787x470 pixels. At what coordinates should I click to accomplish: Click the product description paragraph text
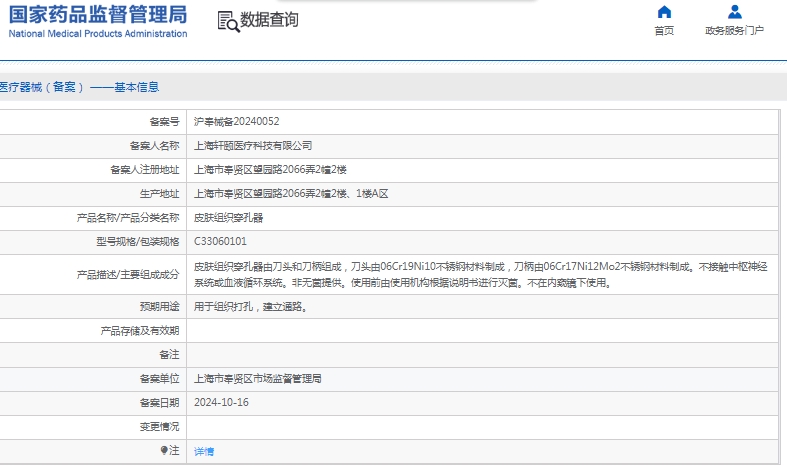[x=481, y=275]
